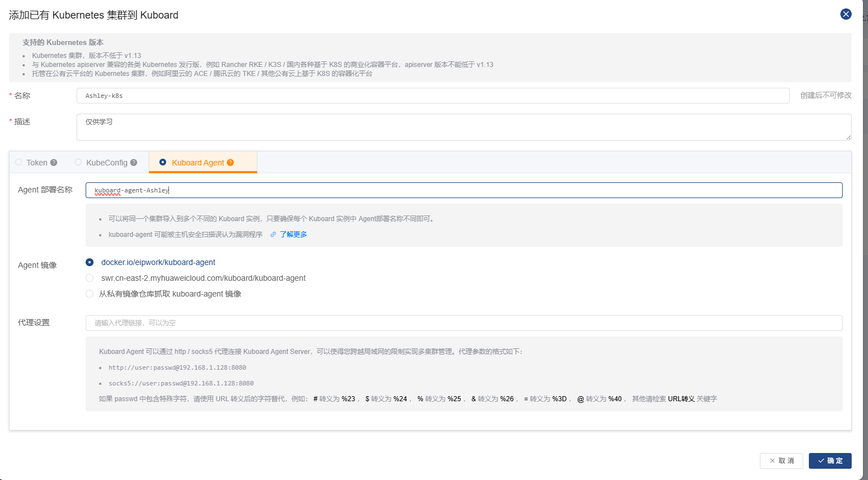Screen dimensions: 868x480
Task: Focus the 描述 textarea containing 仅供学习
Action: 464,127
